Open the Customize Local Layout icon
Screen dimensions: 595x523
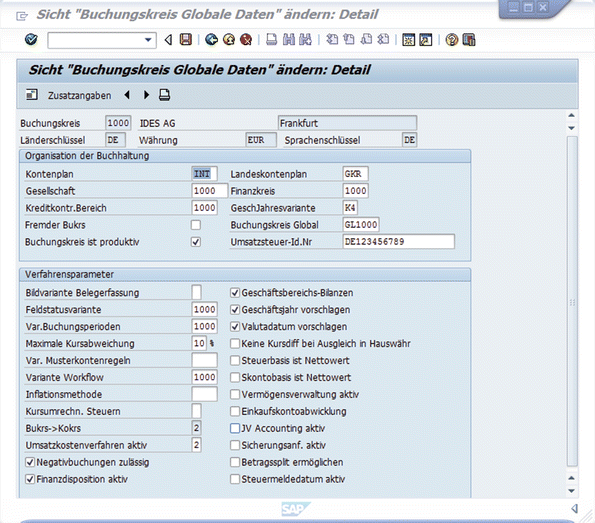[469, 39]
